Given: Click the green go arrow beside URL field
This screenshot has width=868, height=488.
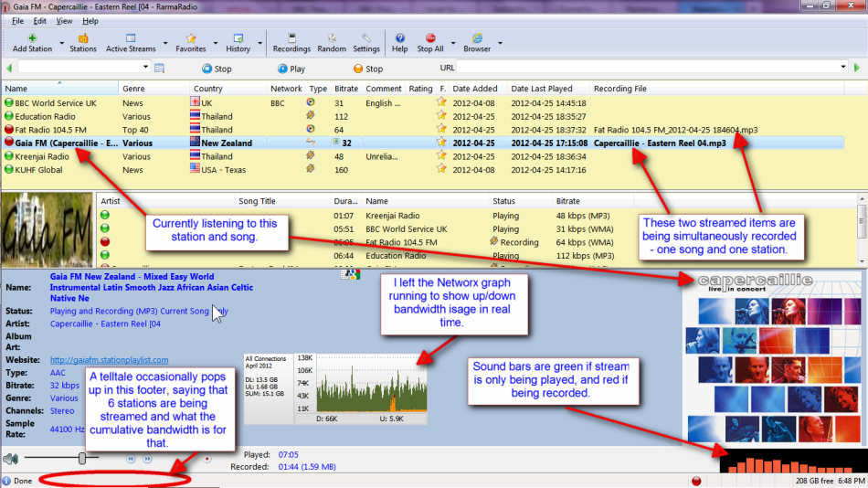Looking at the screenshot, I should (x=857, y=68).
